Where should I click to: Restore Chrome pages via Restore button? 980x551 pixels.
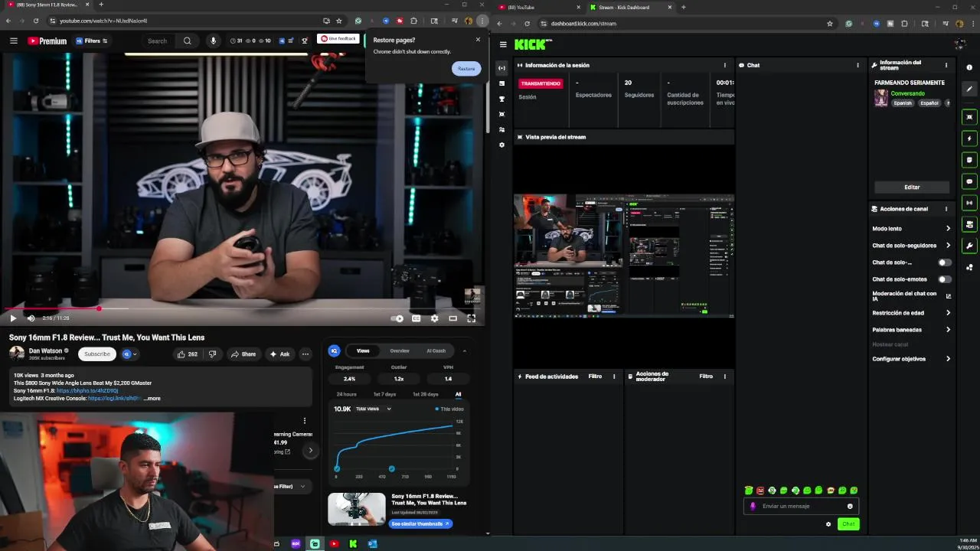point(466,68)
